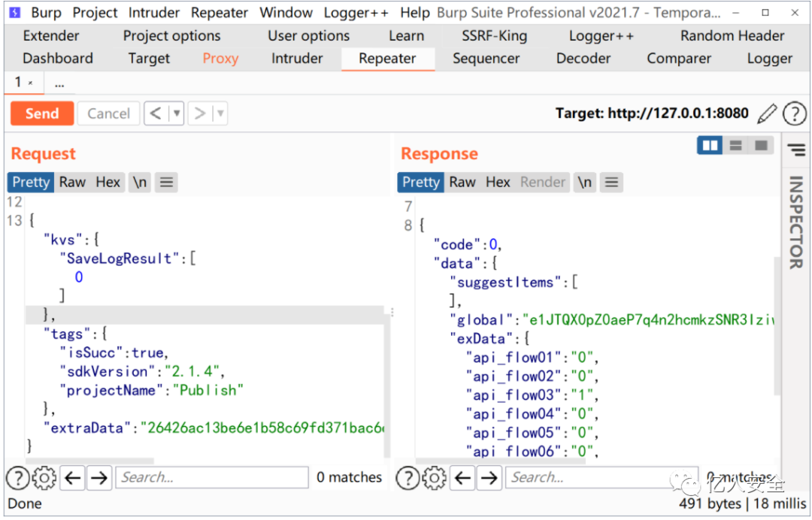The width and height of the screenshot is (812, 520).
Task: Switch Response view to Hex
Action: click(498, 182)
